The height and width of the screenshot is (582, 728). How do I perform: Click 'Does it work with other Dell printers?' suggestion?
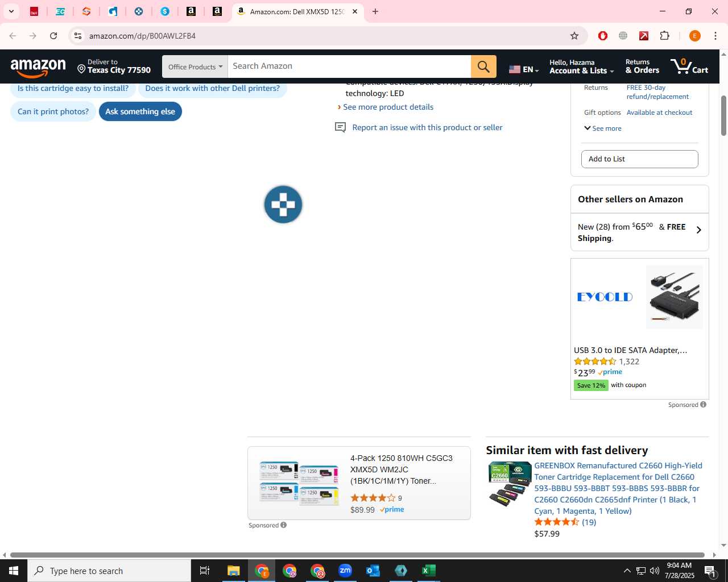pyautogui.click(x=213, y=89)
